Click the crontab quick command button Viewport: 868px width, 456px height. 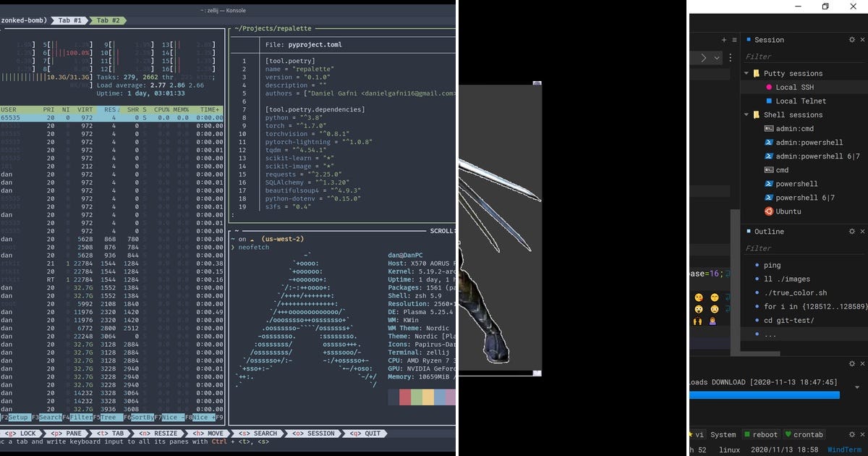[x=803, y=434]
